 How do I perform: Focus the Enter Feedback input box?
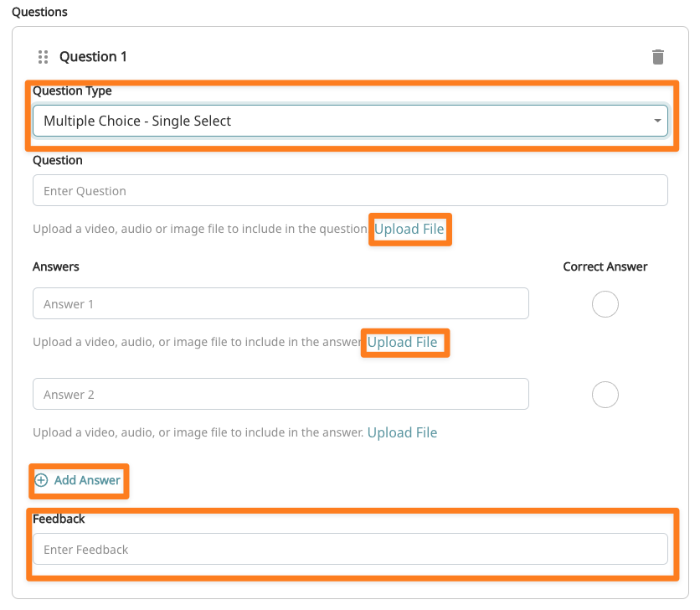[350, 550]
